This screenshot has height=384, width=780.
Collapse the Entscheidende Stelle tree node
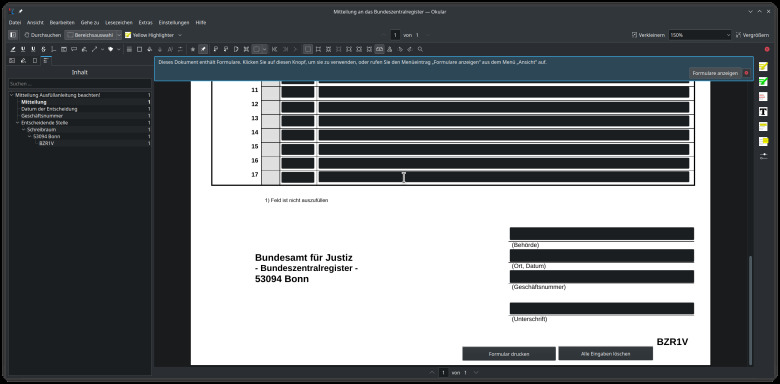17,122
